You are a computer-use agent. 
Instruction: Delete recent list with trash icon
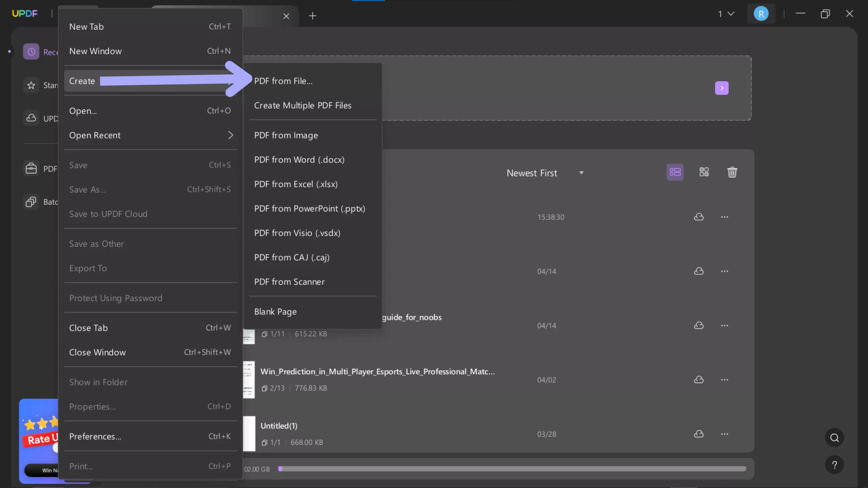(732, 172)
